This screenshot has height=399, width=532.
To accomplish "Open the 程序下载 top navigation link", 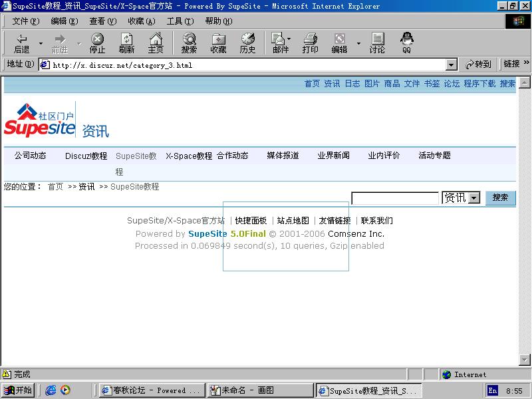I will (x=479, y=84).
